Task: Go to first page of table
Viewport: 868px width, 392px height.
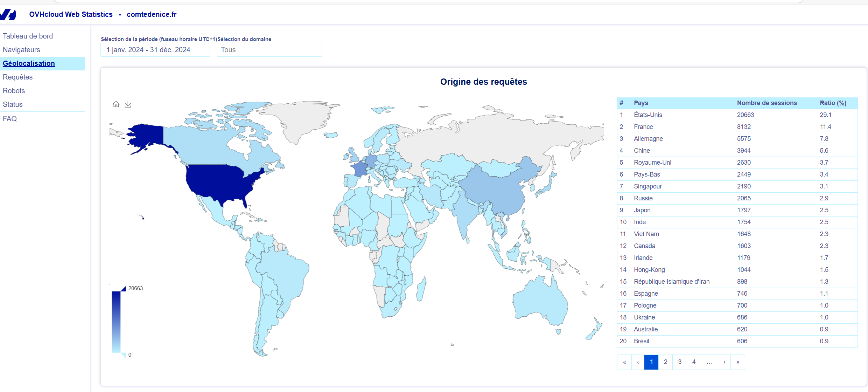Action: click(624, 362)
